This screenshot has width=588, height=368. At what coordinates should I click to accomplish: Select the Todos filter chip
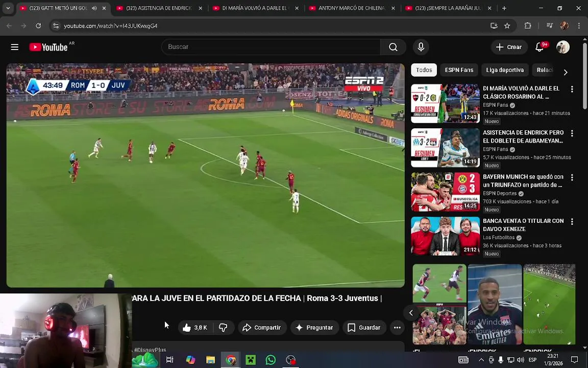coord(424,70)
